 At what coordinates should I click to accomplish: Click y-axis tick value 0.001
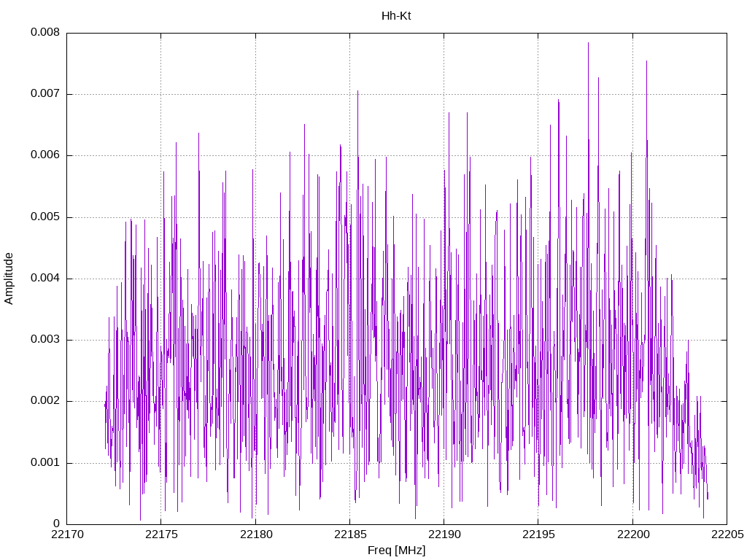tap(45, 462)
